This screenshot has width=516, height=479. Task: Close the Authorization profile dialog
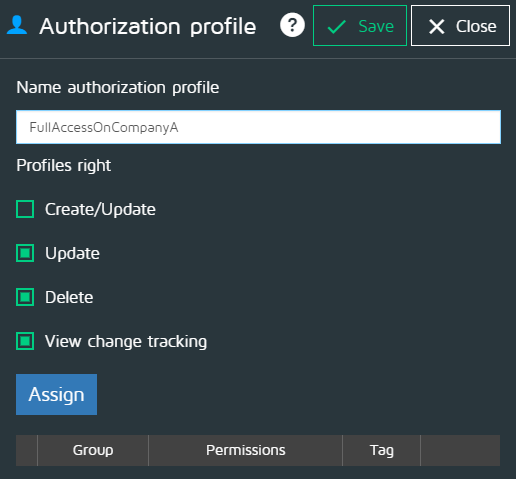460,26
